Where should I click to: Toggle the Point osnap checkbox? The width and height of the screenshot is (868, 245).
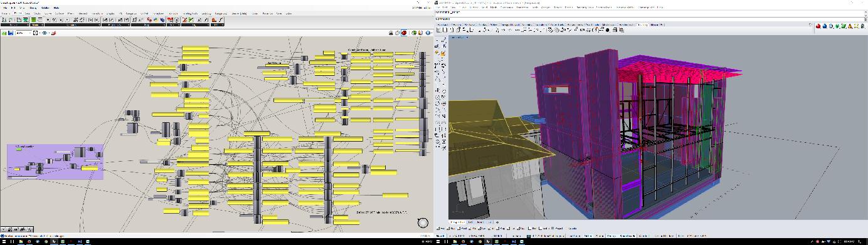(458, 228)
